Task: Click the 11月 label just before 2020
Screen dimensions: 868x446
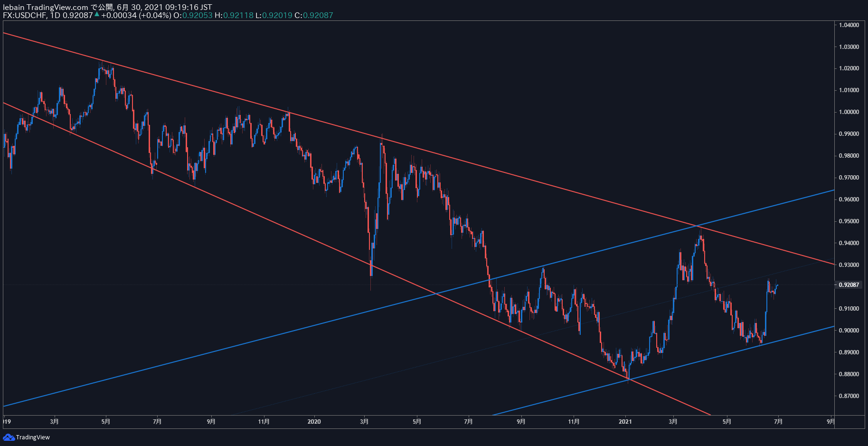Action: [x=264, y=422]
